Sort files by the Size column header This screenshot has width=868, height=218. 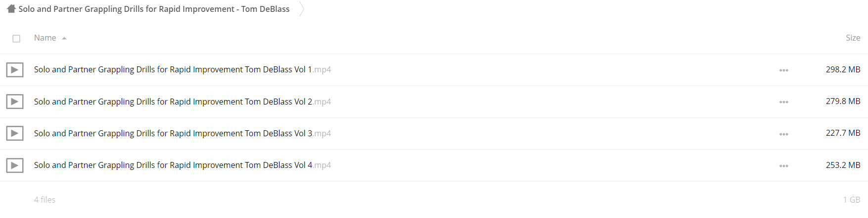click(853, 38)
